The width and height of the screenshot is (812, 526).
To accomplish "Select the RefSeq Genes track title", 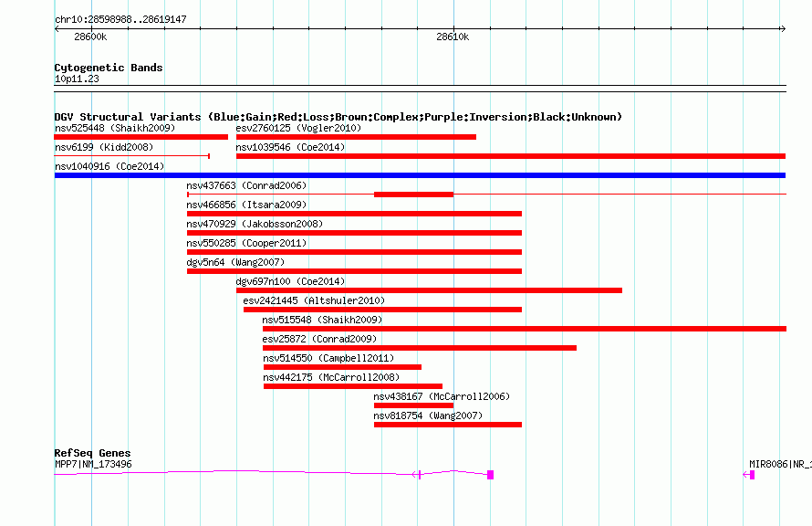I will click(x=92, y=453).
